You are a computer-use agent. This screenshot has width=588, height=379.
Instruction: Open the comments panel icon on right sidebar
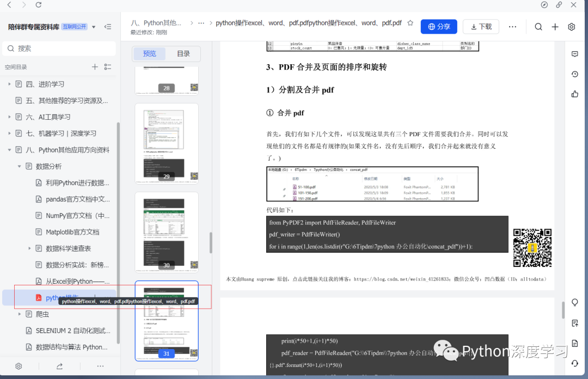[575, 54]
